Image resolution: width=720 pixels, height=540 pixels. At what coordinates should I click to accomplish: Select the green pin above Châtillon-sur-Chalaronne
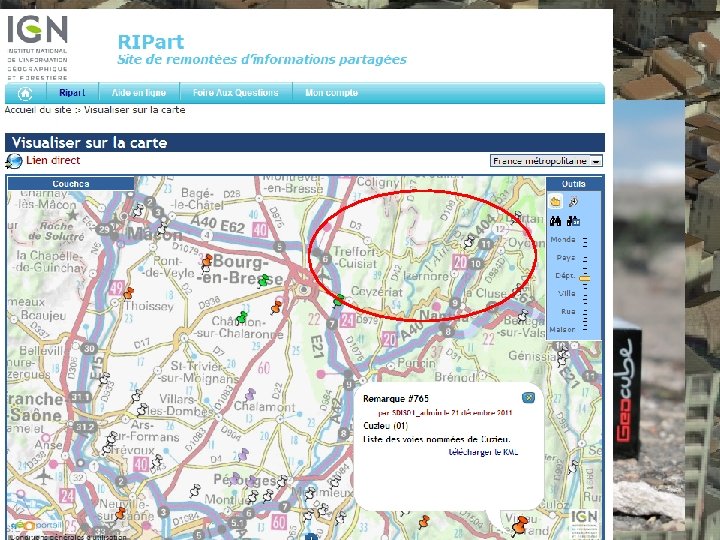pyautogui.click(x=242, y=317)
